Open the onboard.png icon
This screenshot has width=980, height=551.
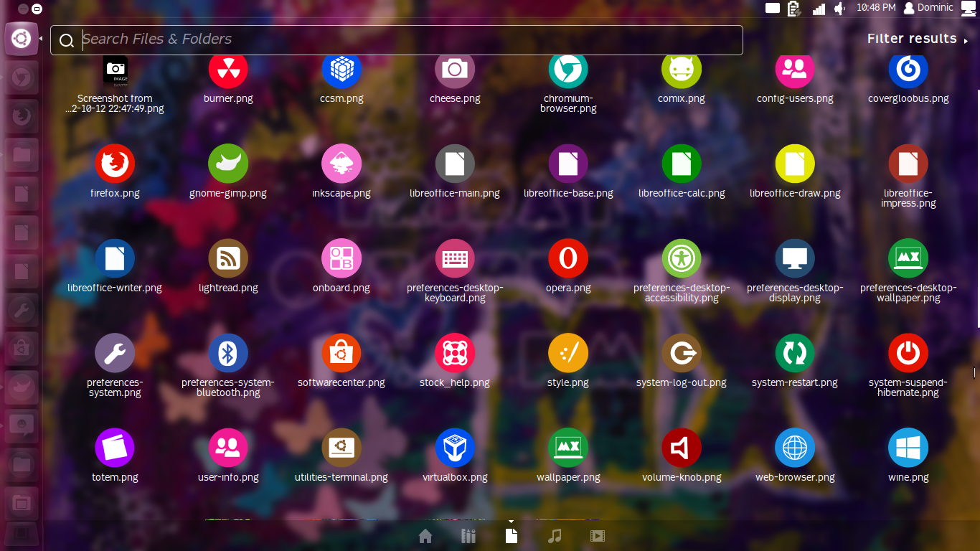pyautogui.click(x=341, y=258)
